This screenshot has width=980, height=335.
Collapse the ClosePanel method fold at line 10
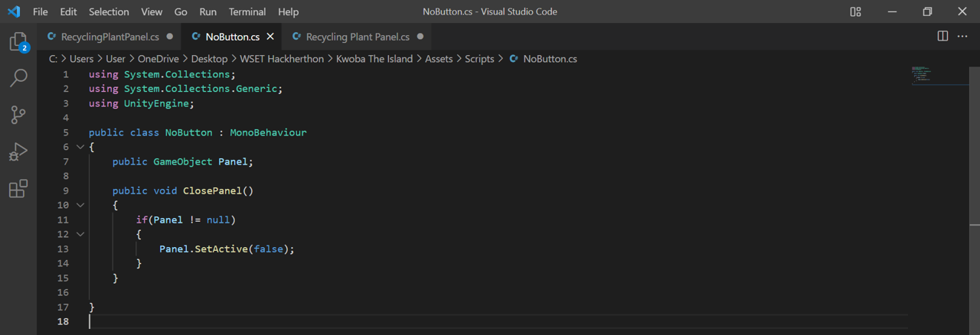[x=80, y=205]
